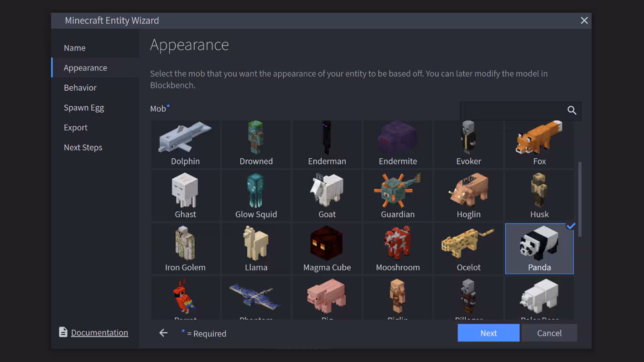Viewport: 644px width, 362px height.
Task: Choose the Guardian mob
Action: [x=398, y=196]
